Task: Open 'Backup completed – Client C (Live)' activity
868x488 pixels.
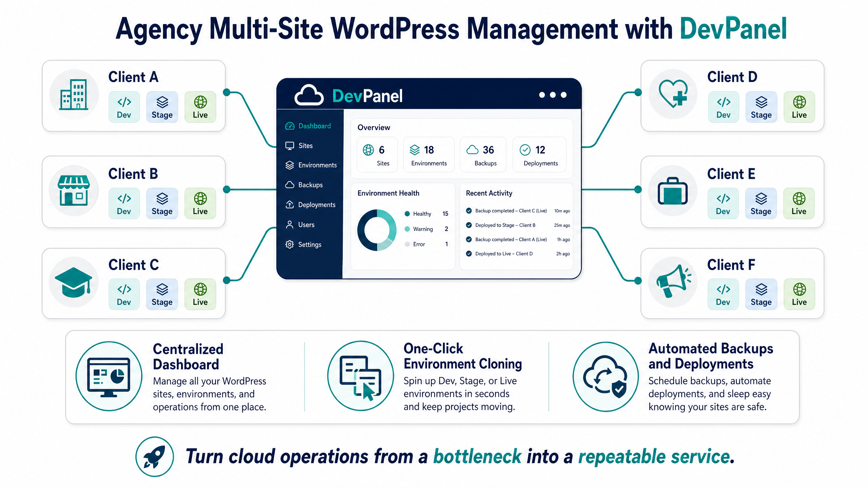Action: (518, 211)
